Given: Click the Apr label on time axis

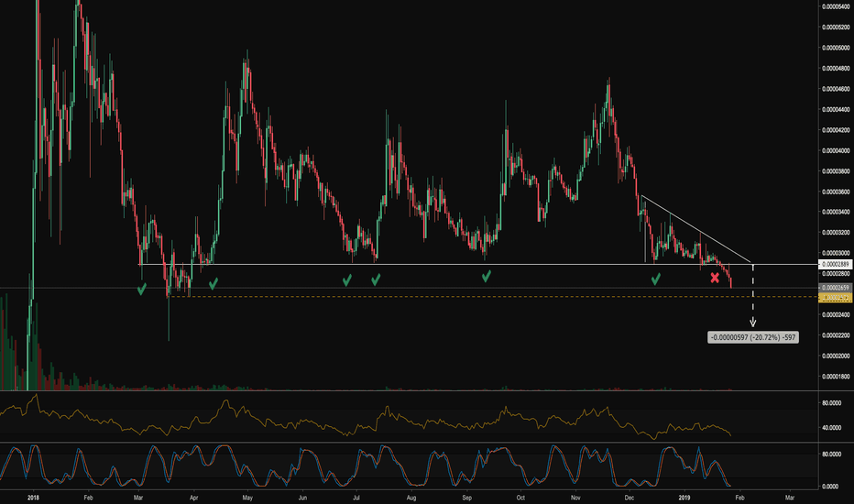Looking at the screenshot, I should tap(193, 498).
